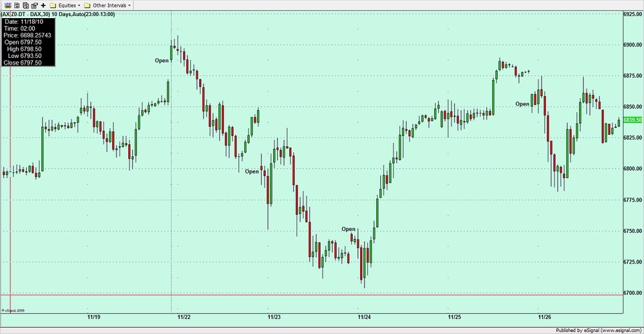This screenshot has width=644, height=334.
Task: Click the Open label near the 11/22 session
Action: click(162, 61)
